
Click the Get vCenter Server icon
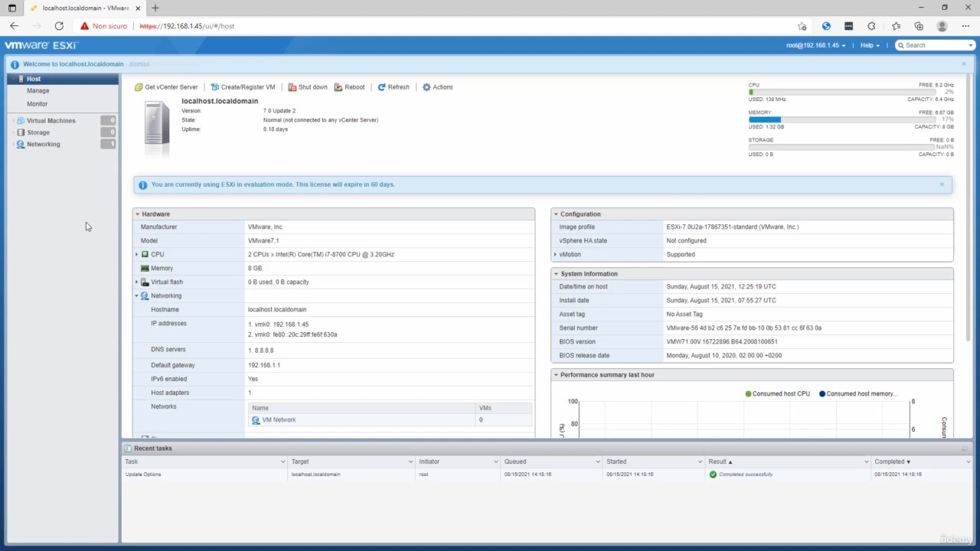point(139,87)
